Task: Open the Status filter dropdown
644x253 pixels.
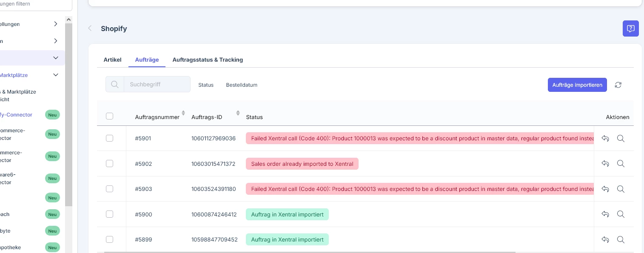Action: [x=206, y=85]
